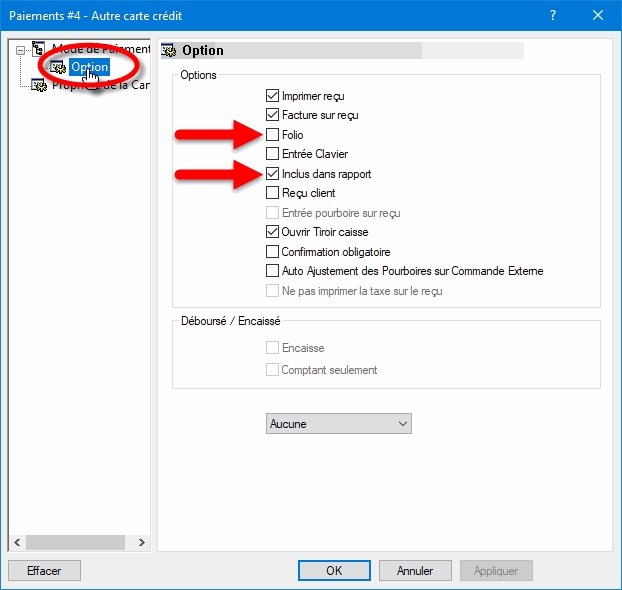Select the Option tree item
The image size is (622, 590).
click(89, 67)
